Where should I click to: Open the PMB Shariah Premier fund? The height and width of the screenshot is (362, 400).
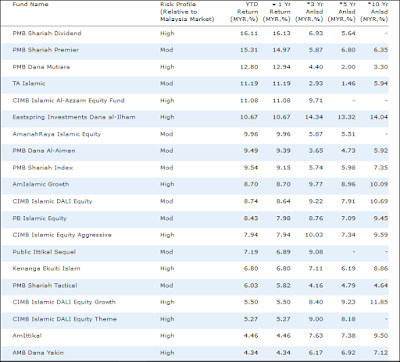coord(46,50)
